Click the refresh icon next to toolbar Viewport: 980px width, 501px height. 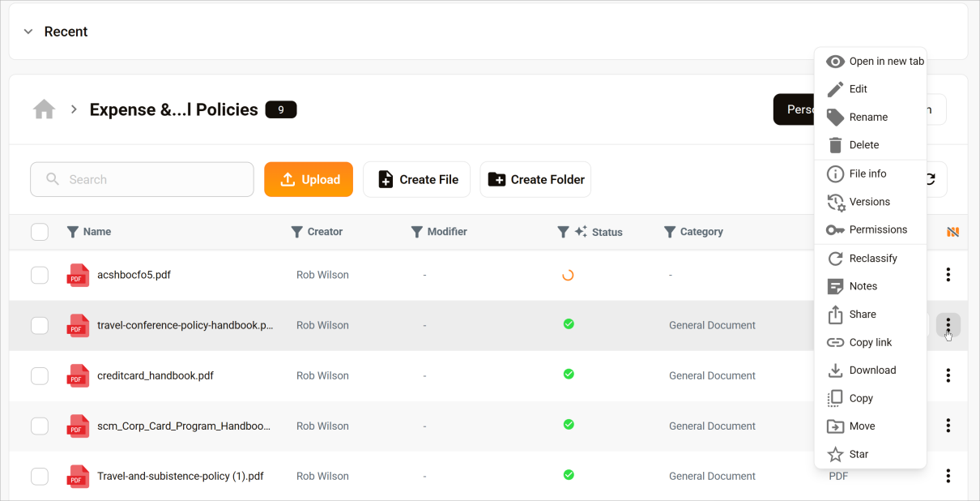tap(931, 179)
